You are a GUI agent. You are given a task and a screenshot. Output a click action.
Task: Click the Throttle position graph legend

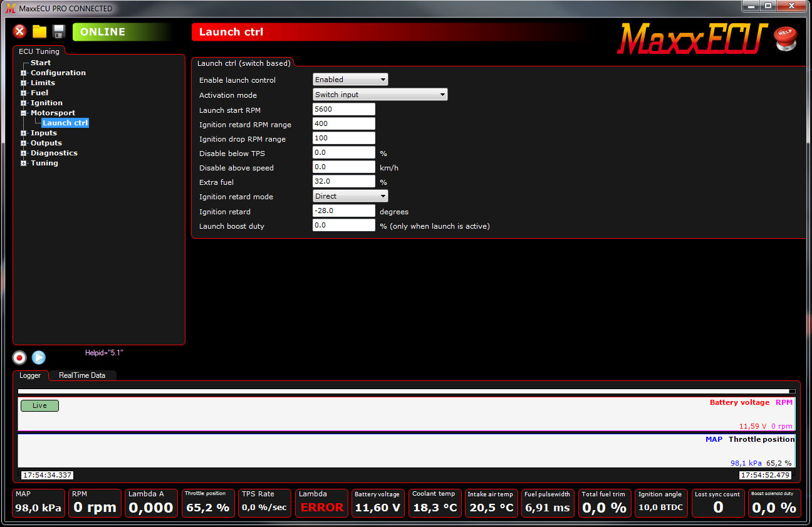click(x=761, y=439)
